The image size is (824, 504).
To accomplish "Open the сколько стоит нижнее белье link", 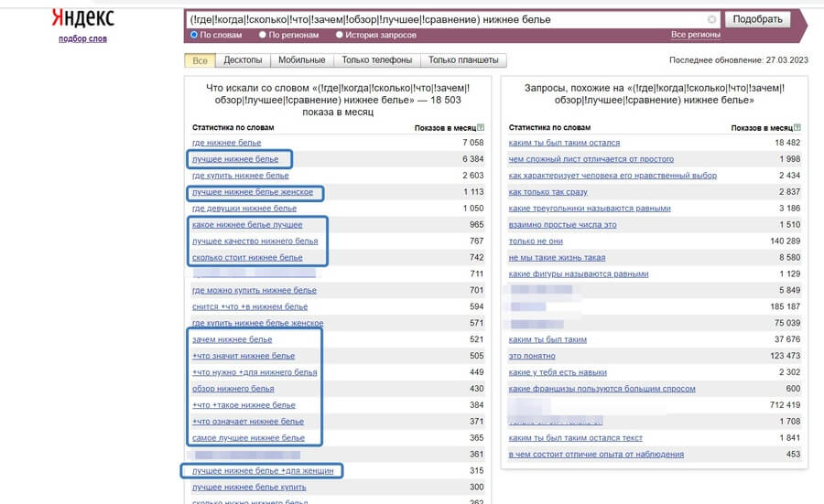I will click(x=247, y=258).
